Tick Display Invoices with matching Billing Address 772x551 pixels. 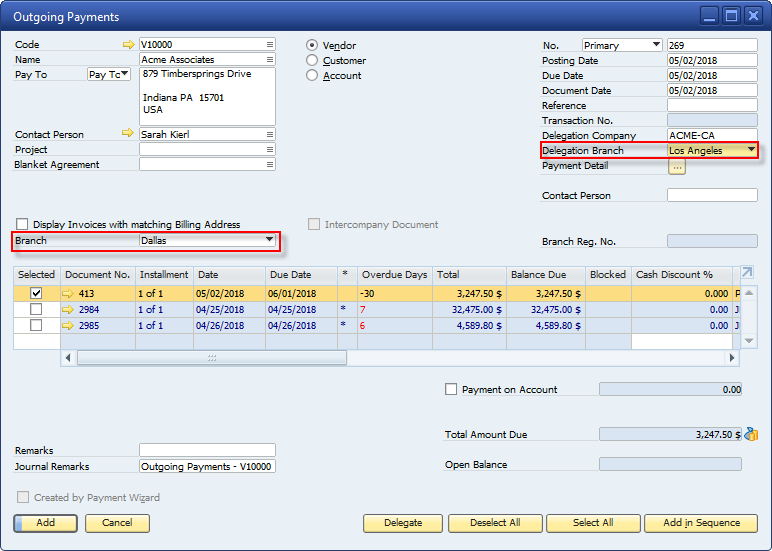point(22,225)
